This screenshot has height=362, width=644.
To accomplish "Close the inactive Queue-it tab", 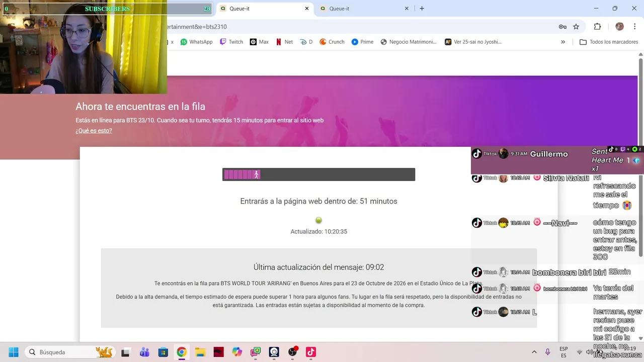I will [x=407, y=9].
